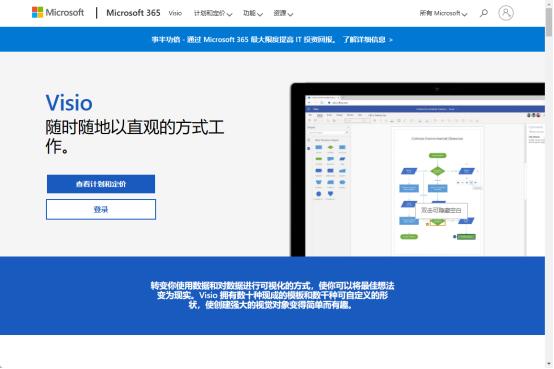
Task: Click the 登录 button
Action: click(101, 209)
